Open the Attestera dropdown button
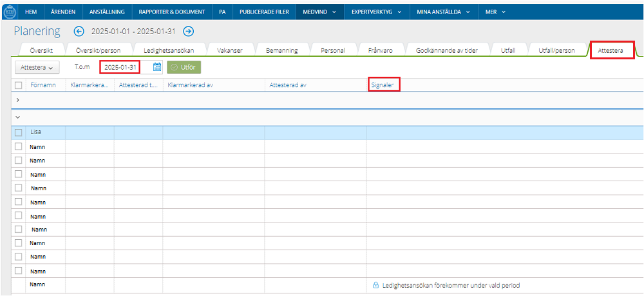The height and width of the screenshot is (296, 644). click(x=36, y=66)
